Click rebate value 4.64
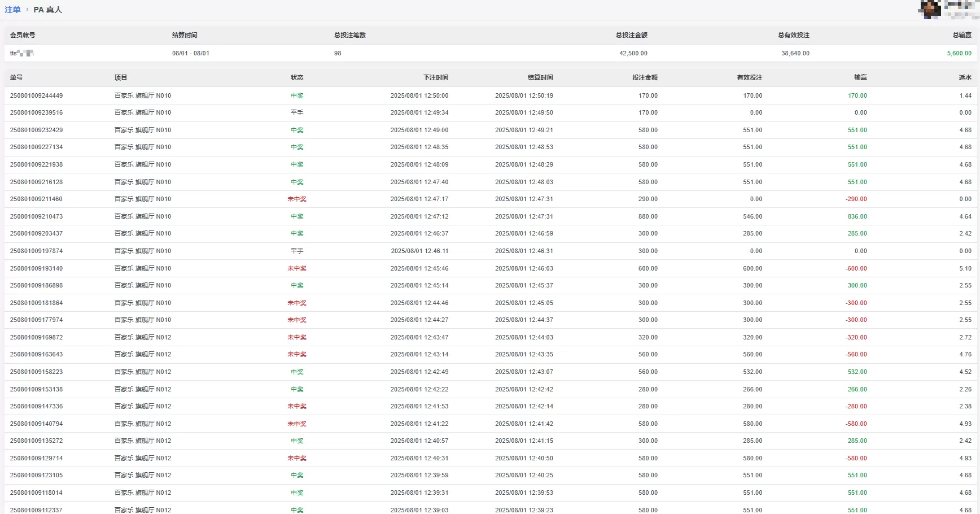Image resolution: width=980 pixels, height=514 pixels. click(965, 216)
